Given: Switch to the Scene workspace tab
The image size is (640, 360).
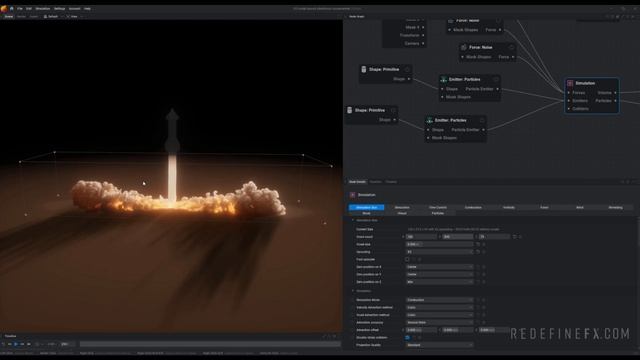Looking at the screenshot, I should click(9, 17).
